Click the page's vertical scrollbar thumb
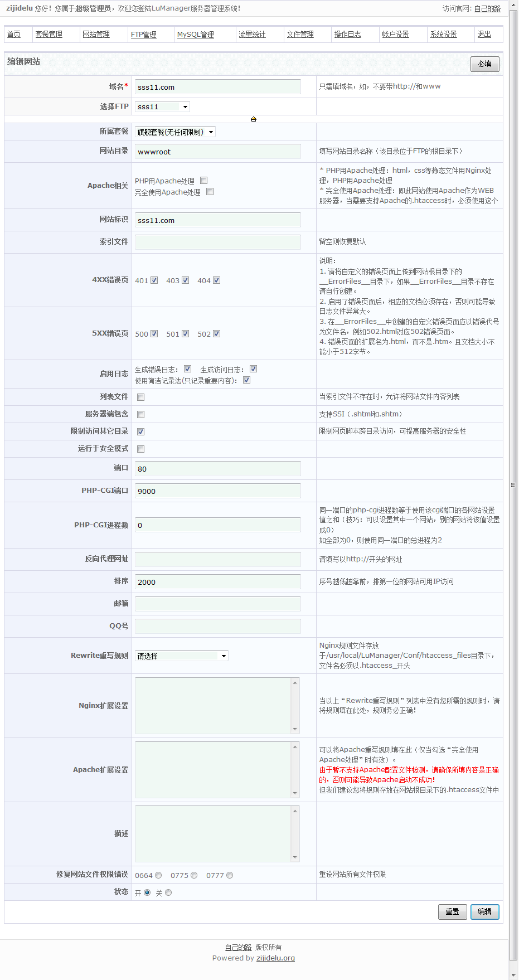 (513, 485)
